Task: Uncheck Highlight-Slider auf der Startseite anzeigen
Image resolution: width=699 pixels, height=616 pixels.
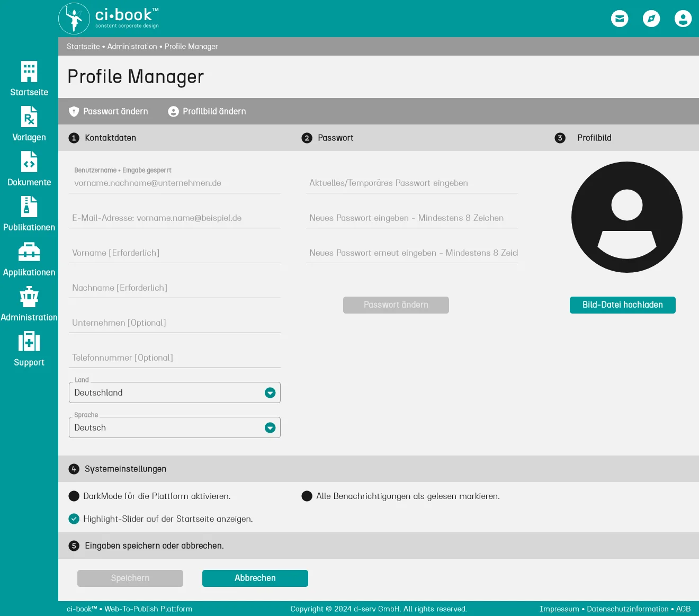Action: 74,519
